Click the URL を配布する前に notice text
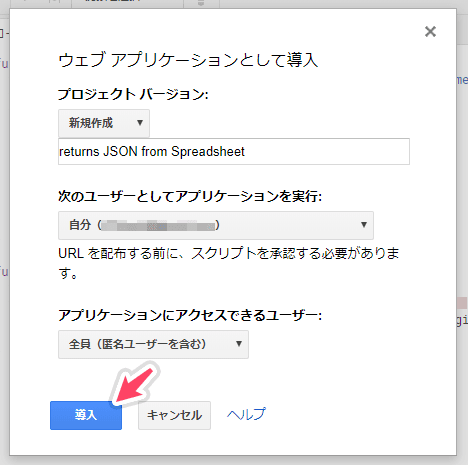468x465 pixels. coord(229,263)
